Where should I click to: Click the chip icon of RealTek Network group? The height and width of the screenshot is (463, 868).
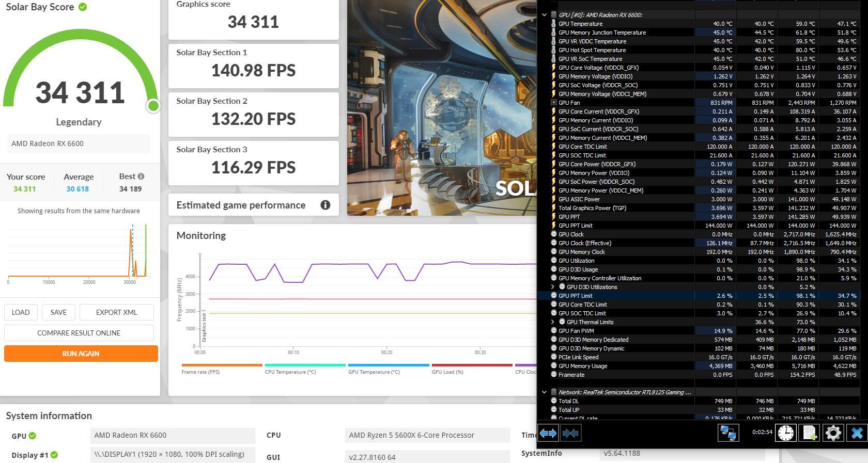click(x=554, y=392)
